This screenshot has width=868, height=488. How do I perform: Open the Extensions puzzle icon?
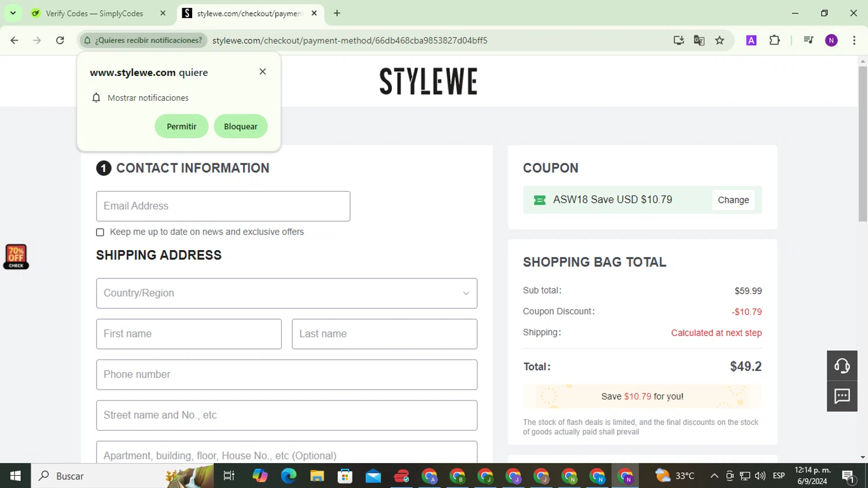774,41
